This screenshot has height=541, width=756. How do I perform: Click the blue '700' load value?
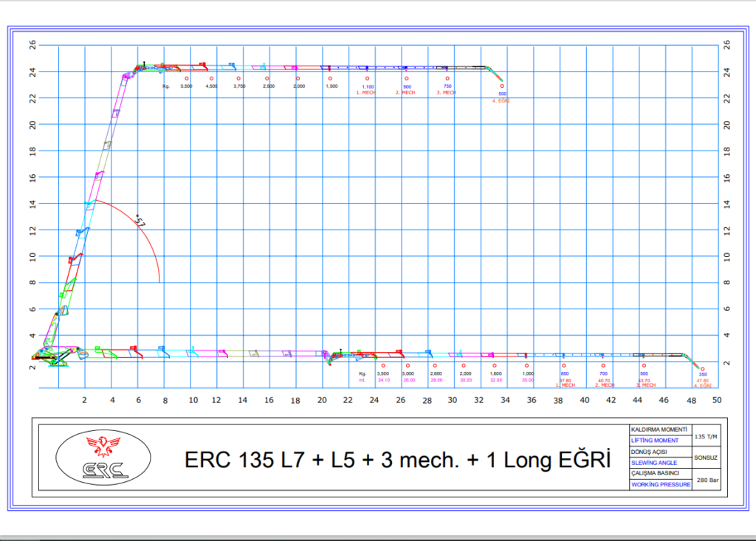[604, 373]
